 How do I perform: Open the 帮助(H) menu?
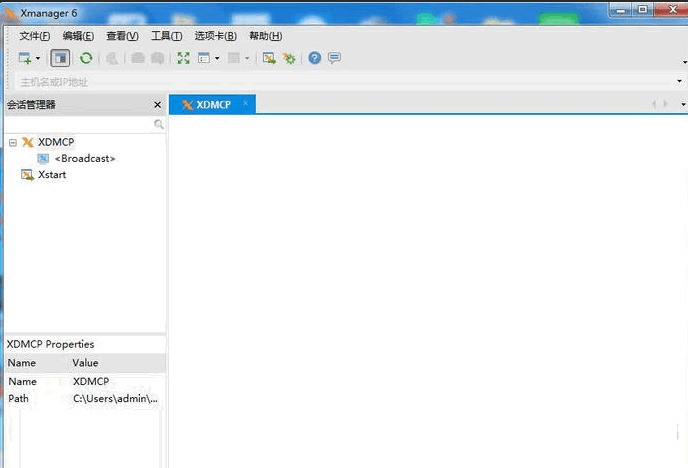pos(265,36)
